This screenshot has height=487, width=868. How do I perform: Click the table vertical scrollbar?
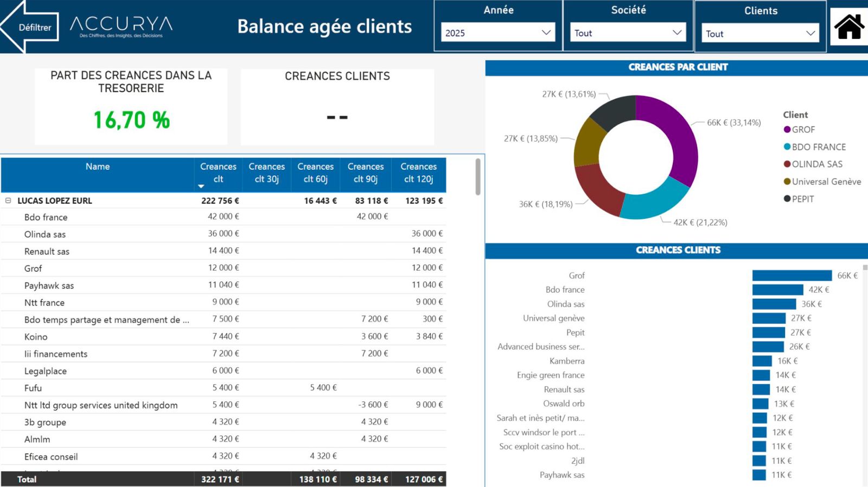[x=478, y=177]
